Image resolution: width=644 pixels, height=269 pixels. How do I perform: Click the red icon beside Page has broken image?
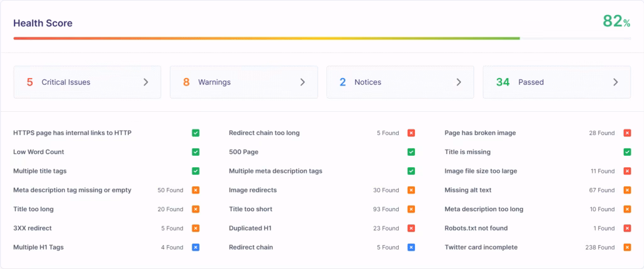point(627,133)
